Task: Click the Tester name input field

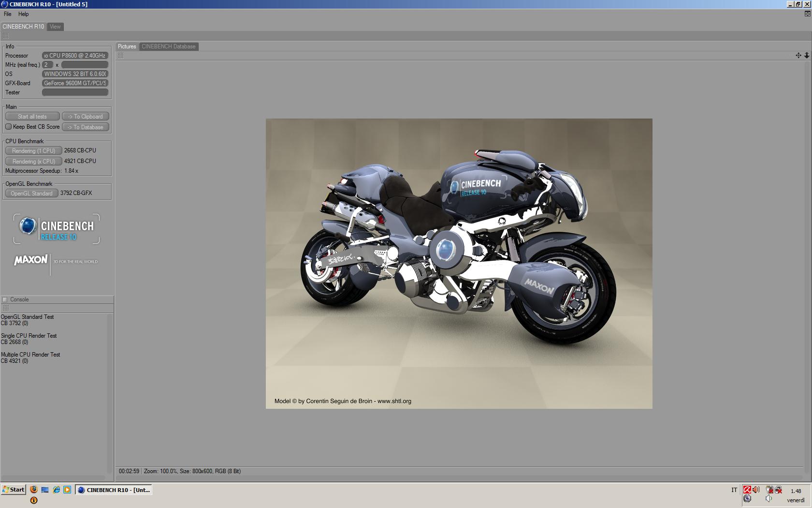Action: pos(75,92)
